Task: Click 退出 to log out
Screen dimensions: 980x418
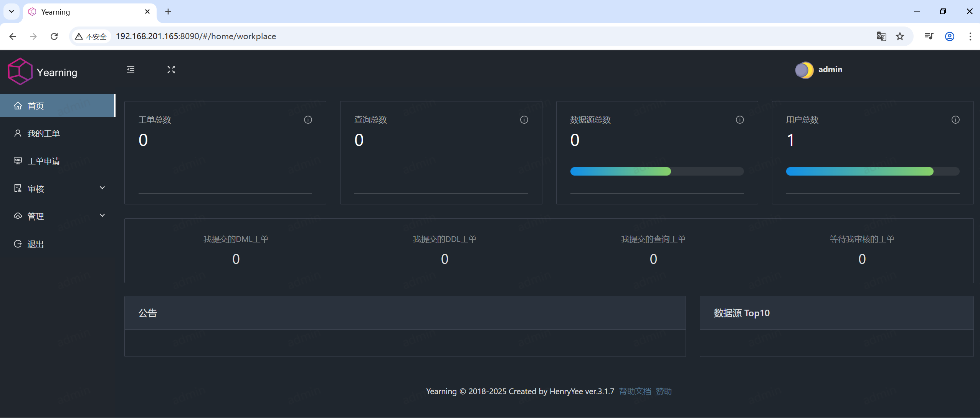Action: click(x=35, y=244)
